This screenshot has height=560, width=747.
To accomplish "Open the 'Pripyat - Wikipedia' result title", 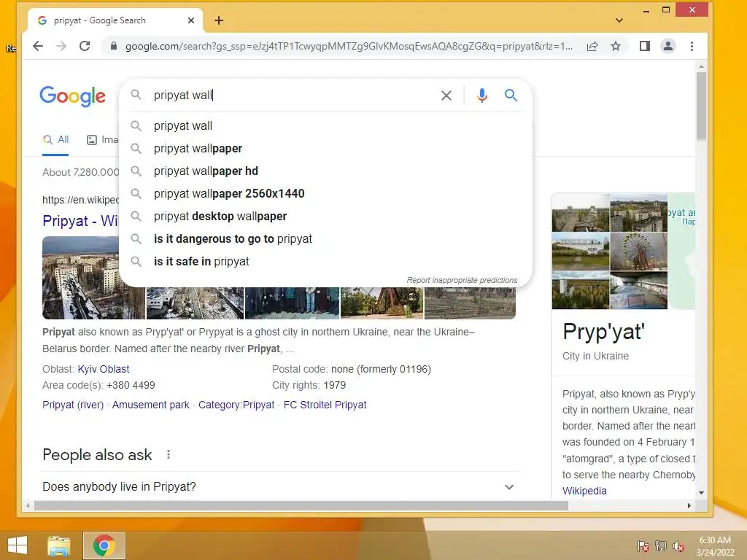I will [80, 221].
